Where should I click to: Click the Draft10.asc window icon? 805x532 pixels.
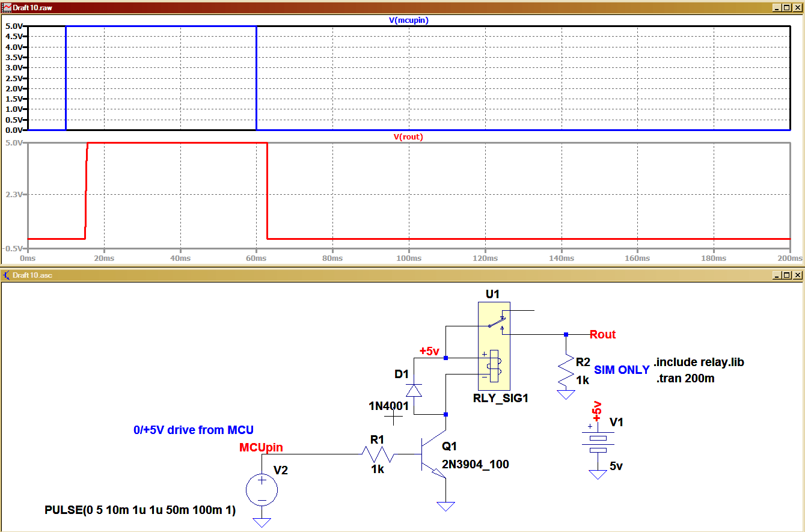6,275
